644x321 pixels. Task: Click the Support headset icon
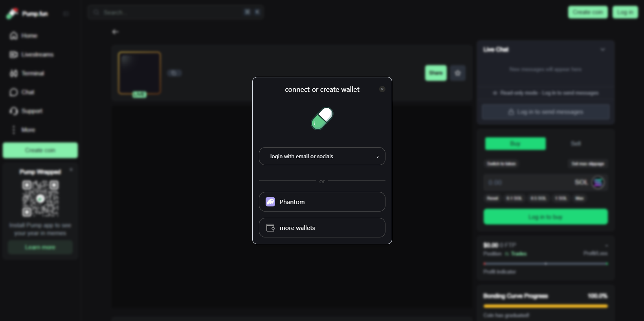[14, 111]
